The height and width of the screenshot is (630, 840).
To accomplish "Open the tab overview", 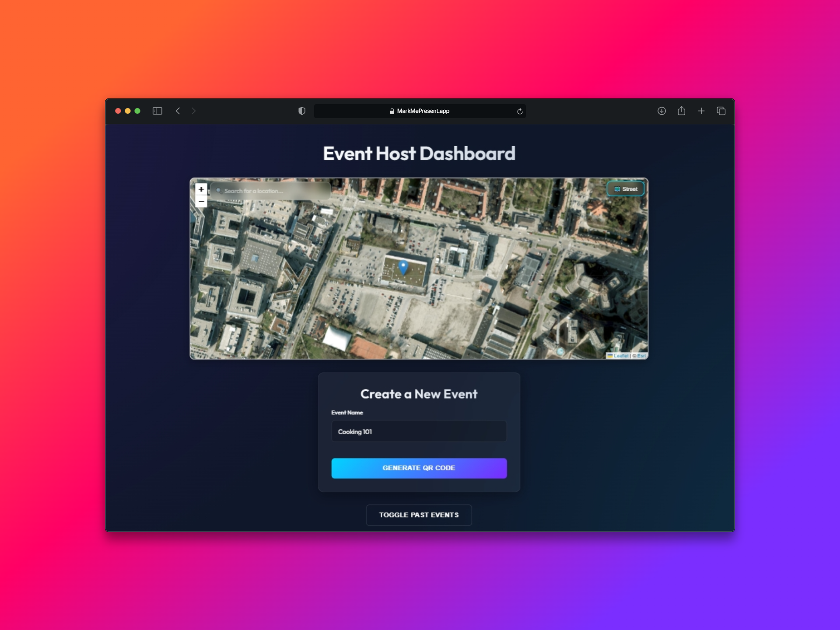I will [721, 111].
